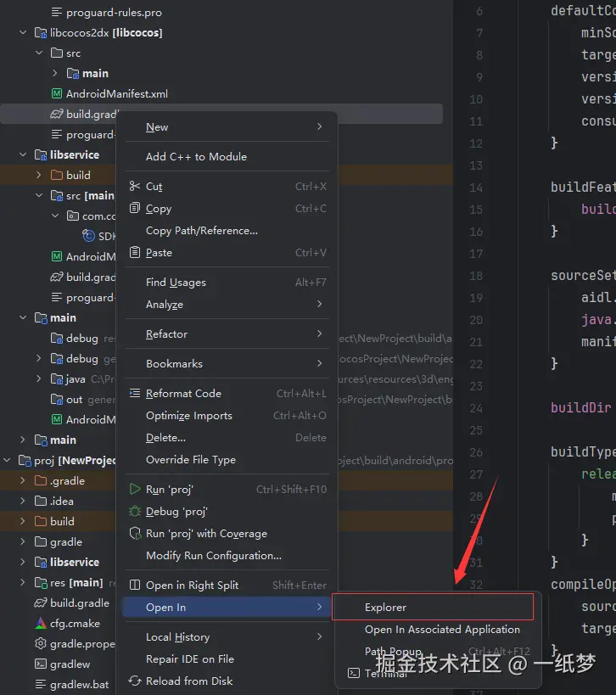Expand the gradle folder under proj
616x695 pixels.
click(23, 541)
